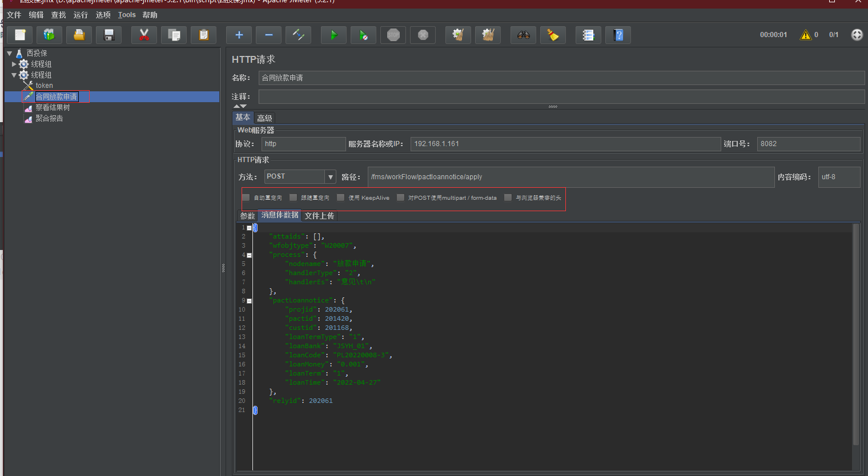Open the 帮助 menu
868x476 pixels.
click(150, 15)
